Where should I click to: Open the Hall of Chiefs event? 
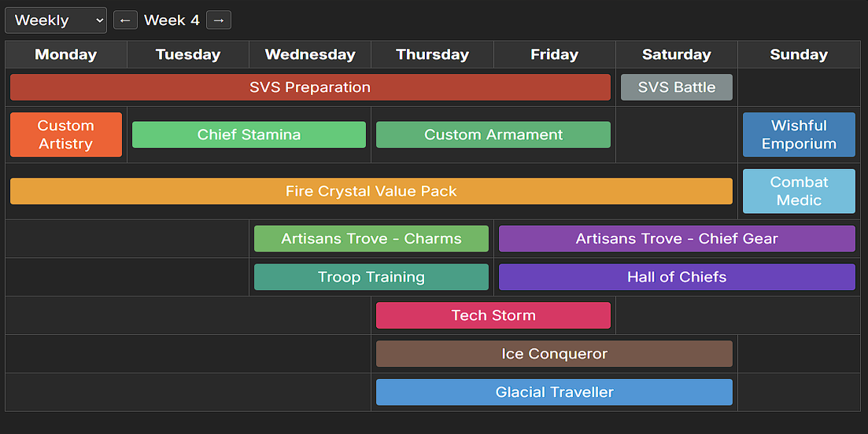pos(677,277)
